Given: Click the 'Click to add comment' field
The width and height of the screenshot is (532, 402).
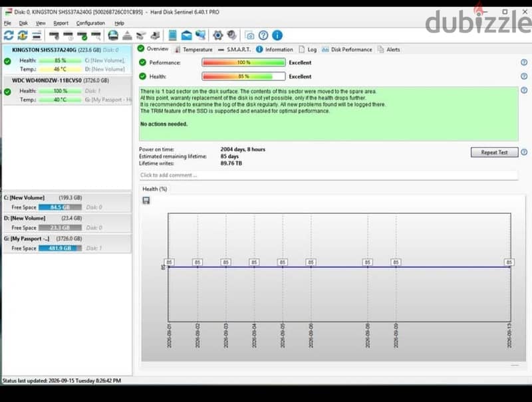Looking at the screenshot, I should [329, 175].
